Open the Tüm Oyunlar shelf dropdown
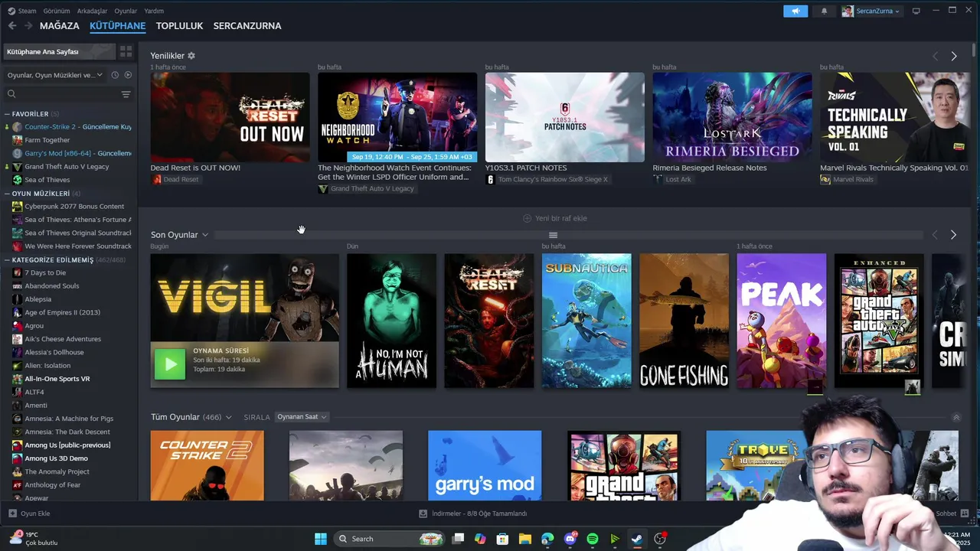The height and width of the screenshot is (551, 980). [x=228, y=417]
